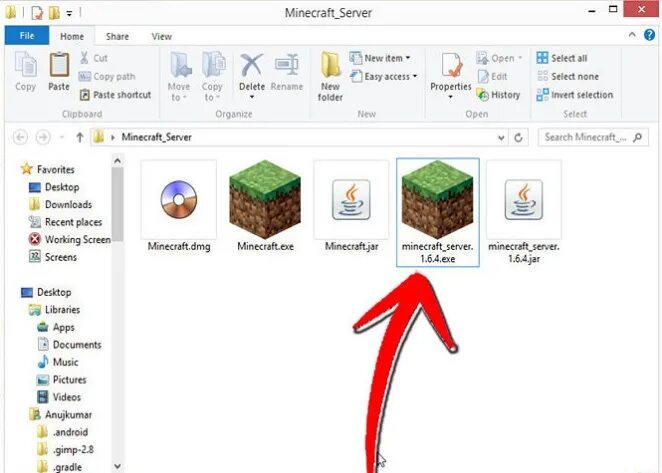
Task: Select minecraft_server.1.6.4.jar file
Action: point(524,212)
